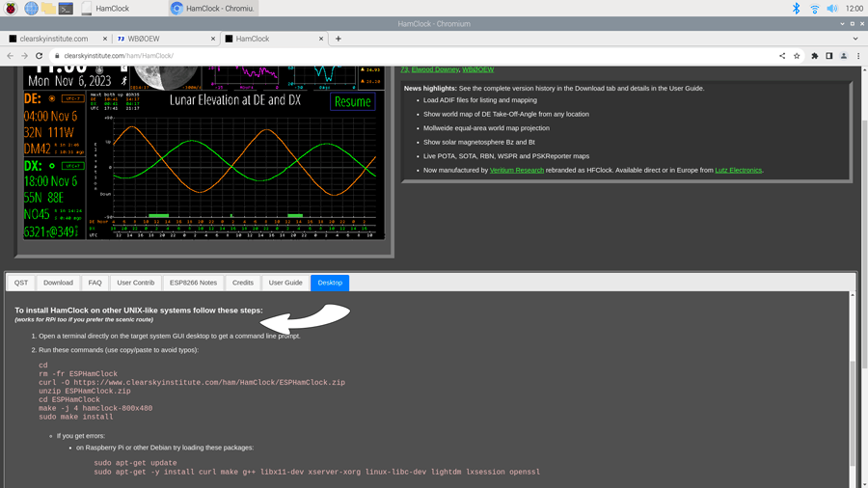Open the User Contrib tab

(x=136, y=283)
